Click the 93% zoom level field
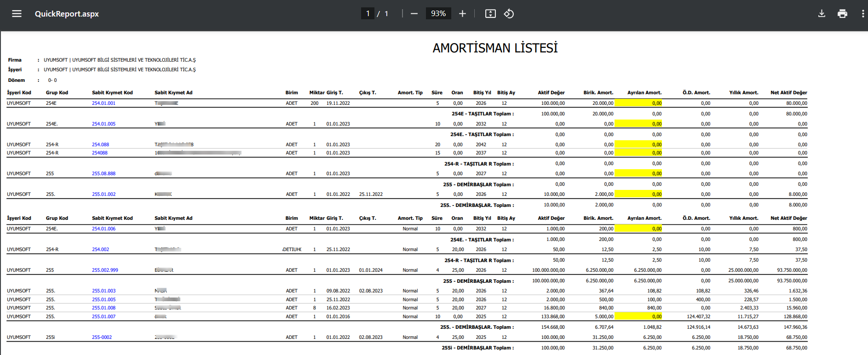The height and width of the screenshot is (355, 868). point(438,14)
